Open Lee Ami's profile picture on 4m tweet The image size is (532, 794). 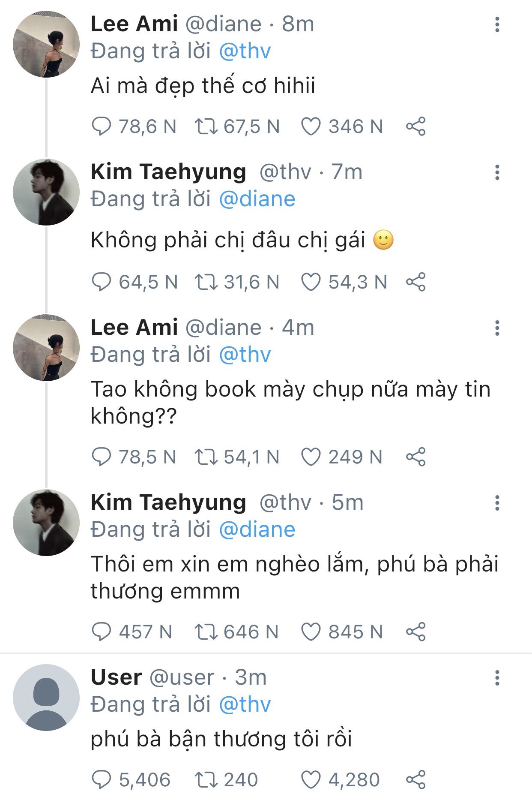(46, 348)
